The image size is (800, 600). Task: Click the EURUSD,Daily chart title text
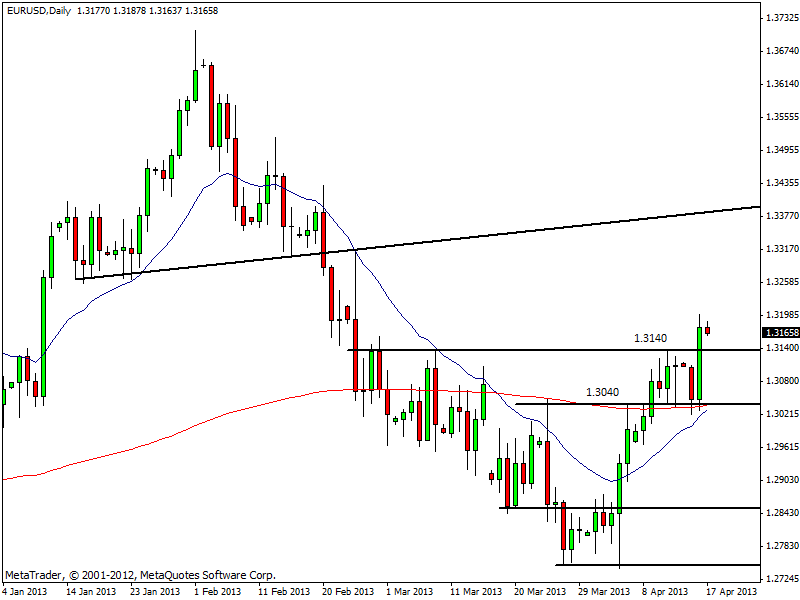point(38,9)
